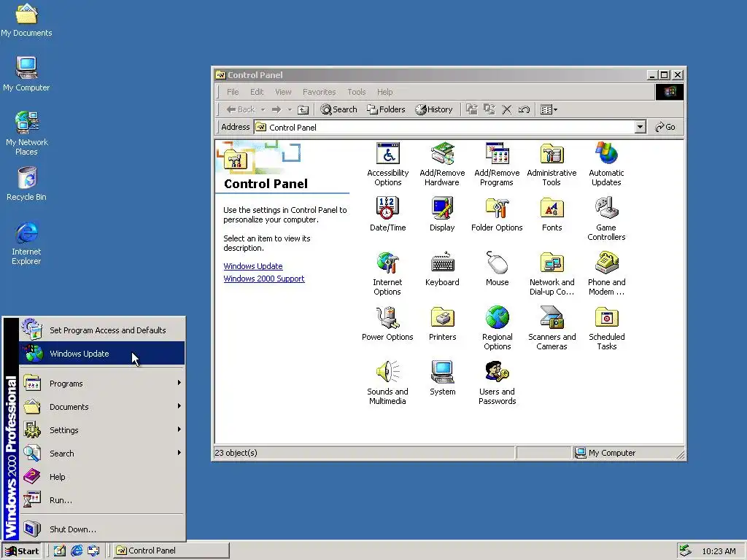Screen dimensions: 747x560
Task: Open Phone and Modem options
Action: click(x=606, y=274)
